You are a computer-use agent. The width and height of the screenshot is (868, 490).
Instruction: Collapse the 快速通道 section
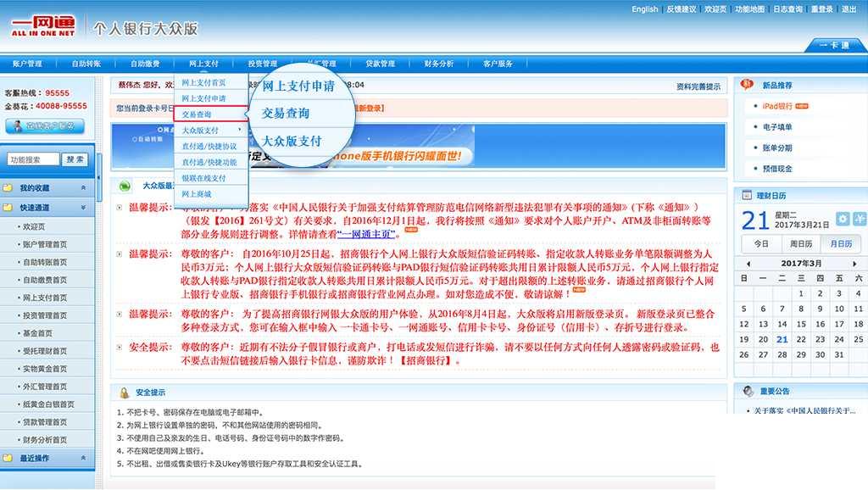83,208
